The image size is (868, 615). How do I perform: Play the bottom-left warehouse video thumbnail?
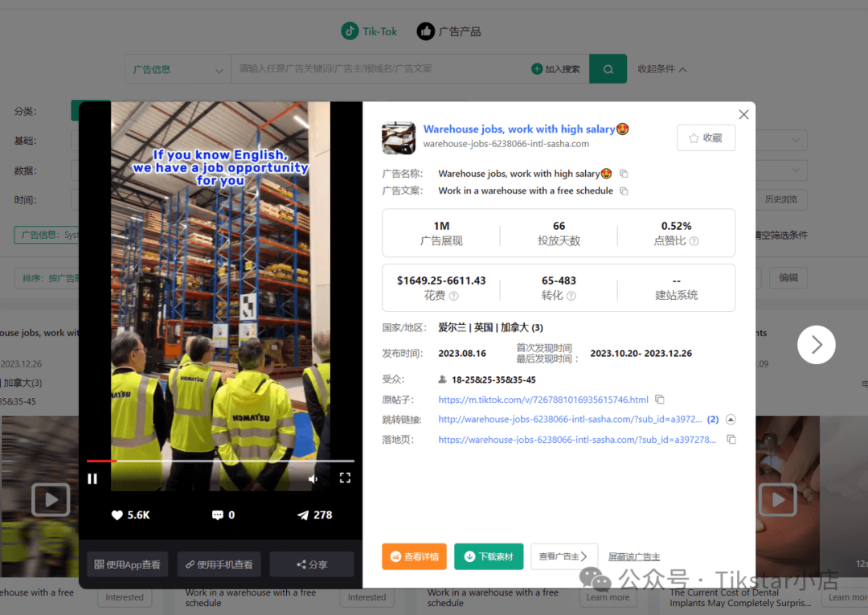coord(51,499)
